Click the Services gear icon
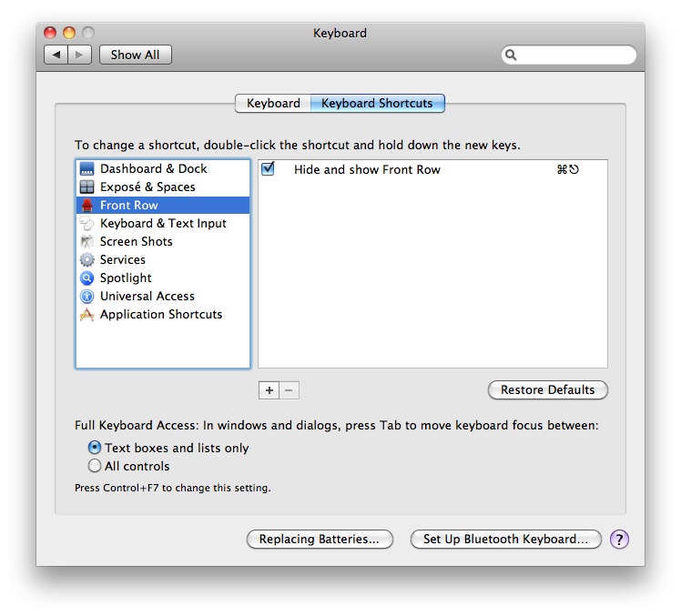The image size is (681, 616). point(86,260)
